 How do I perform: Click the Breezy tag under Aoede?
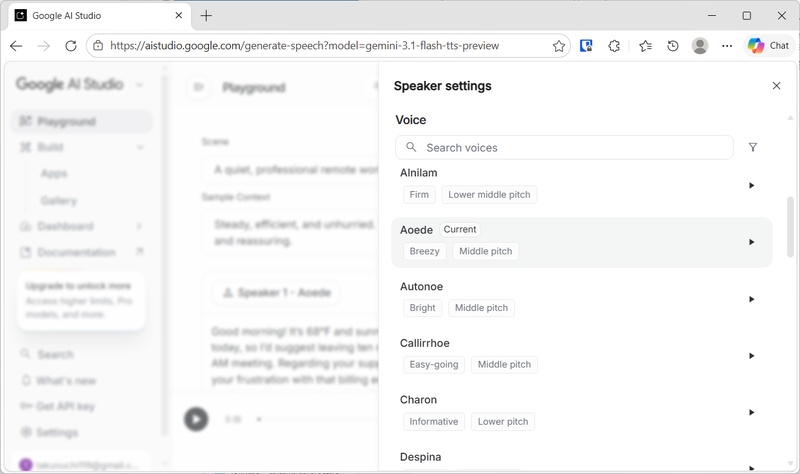tap(424, 251)
